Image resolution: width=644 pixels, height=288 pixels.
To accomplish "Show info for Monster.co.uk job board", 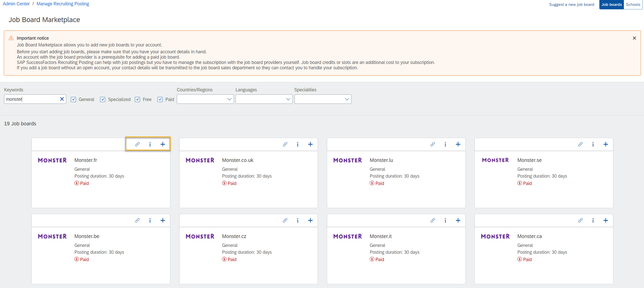I will [298, 144].
